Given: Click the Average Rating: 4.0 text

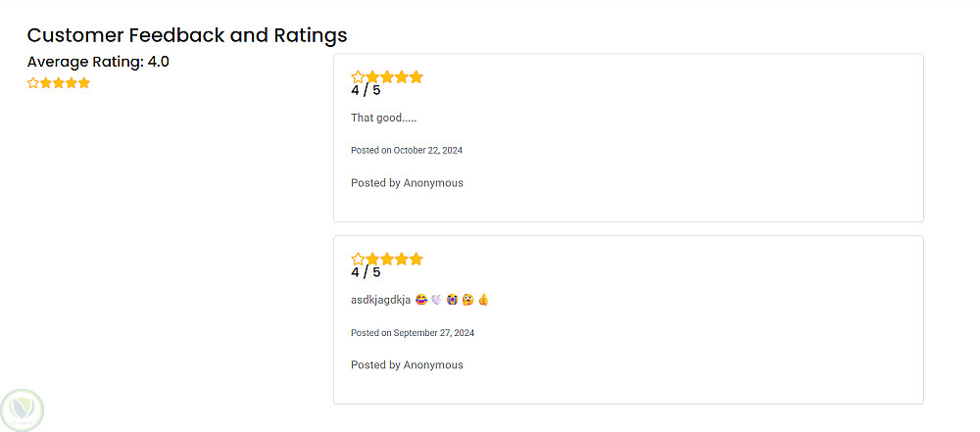Looking at the screenshot, I should tap(98, 62).
